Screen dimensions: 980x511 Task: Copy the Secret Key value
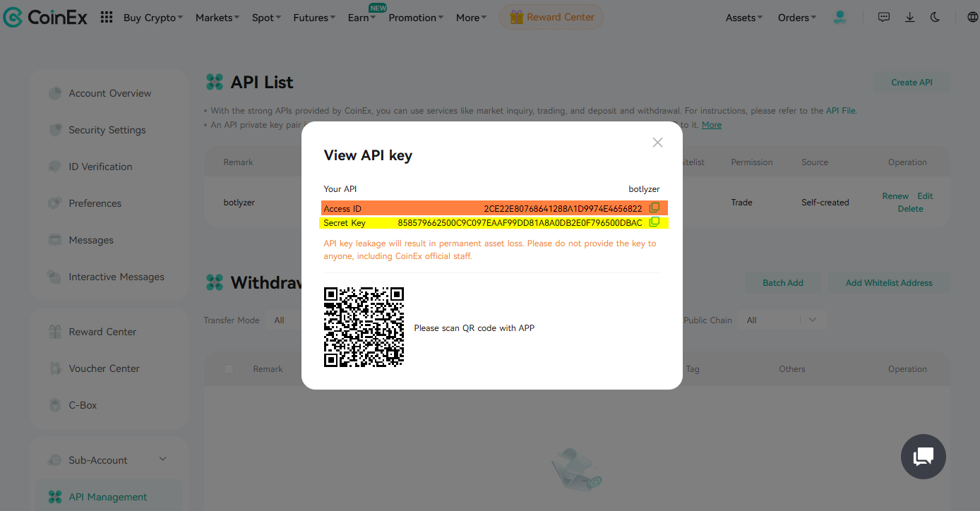point(654,222)
